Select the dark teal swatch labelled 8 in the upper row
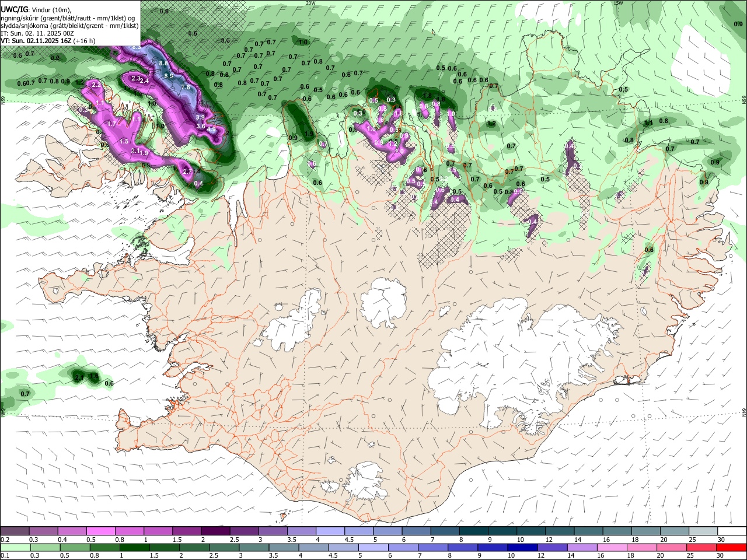The width and height of the screenshot is (747, 560). pyautogui.click(x=474, y=531)
